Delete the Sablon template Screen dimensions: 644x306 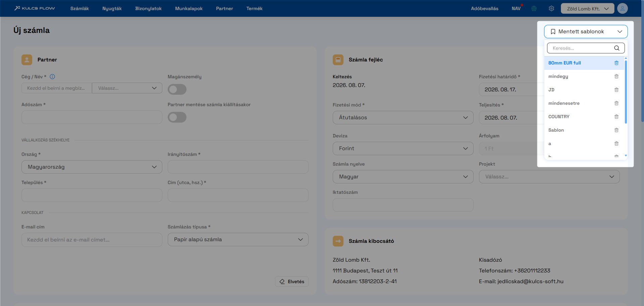coord(616,130)
